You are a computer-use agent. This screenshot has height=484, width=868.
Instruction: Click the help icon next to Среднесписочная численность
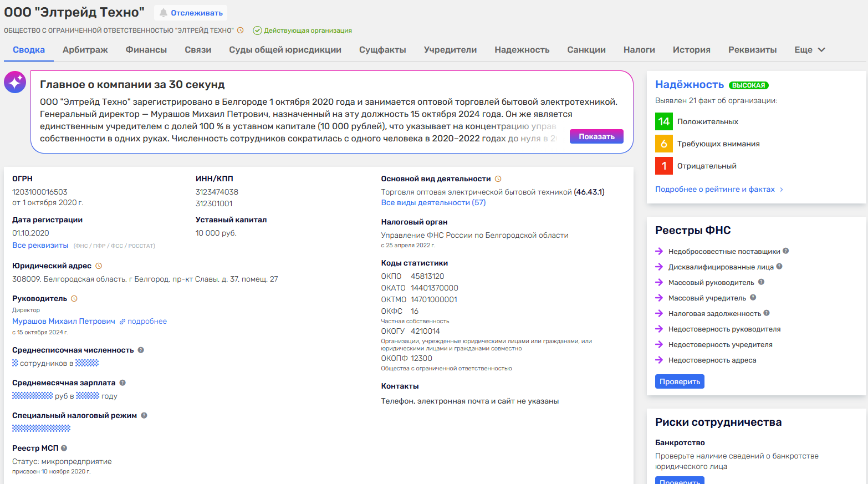141,350
